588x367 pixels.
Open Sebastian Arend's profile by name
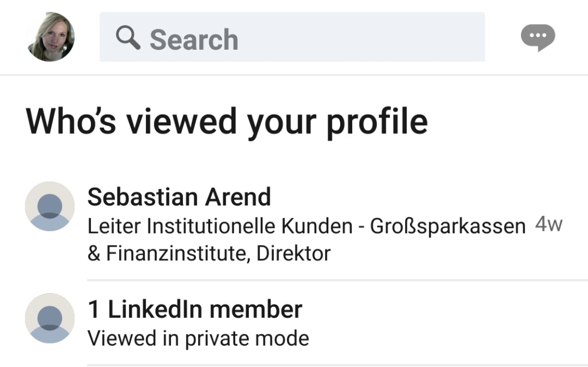click(179, 197)
